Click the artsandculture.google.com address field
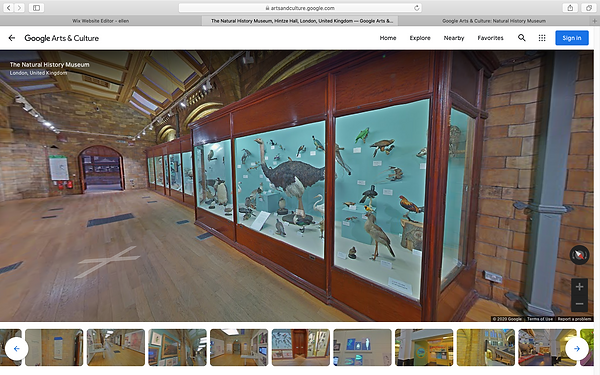The image size is (600, 375). (300, 8)
